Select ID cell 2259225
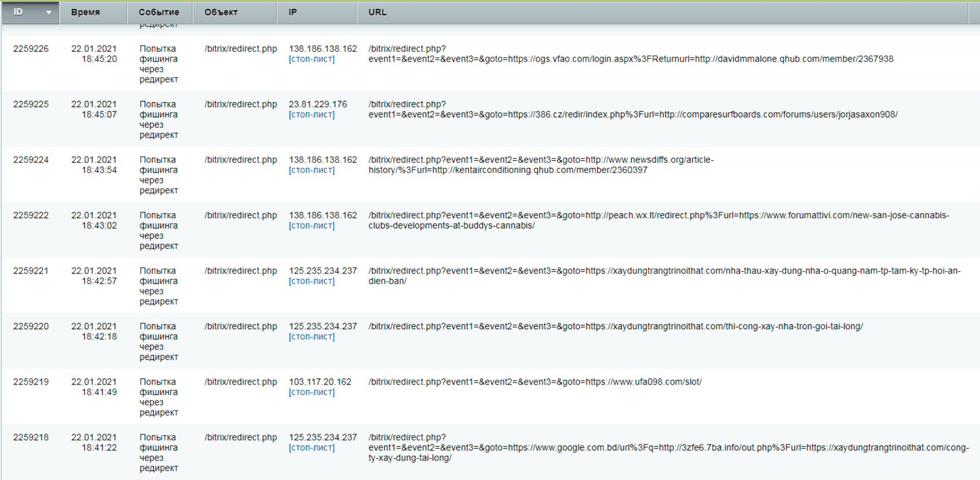This screenshot has width=980, height=480. click(x=31, y=104)
